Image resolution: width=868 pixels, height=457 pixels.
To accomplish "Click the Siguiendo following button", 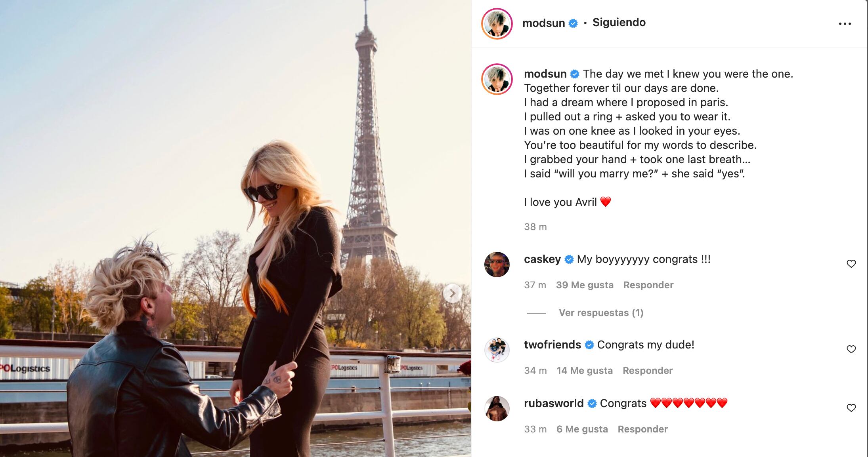I will click(x=619, y=23).
